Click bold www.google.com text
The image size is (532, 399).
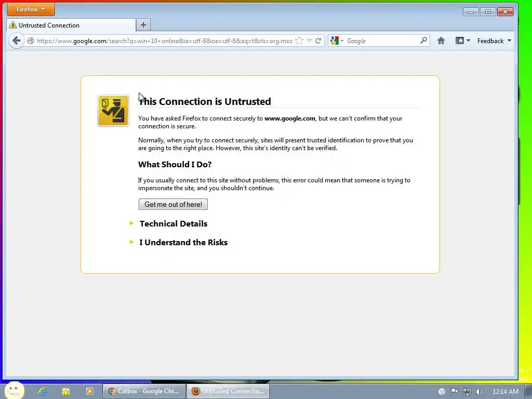click(x=290, y=118)
